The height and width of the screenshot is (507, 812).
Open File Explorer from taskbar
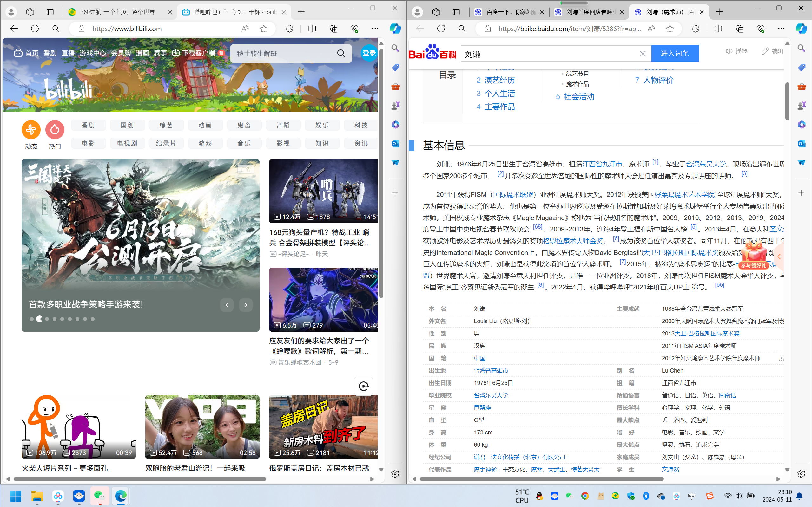tap(37, 496)
